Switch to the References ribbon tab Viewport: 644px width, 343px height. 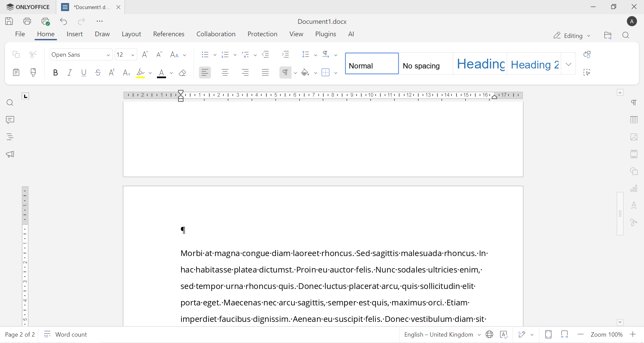[x=169, y=34]
